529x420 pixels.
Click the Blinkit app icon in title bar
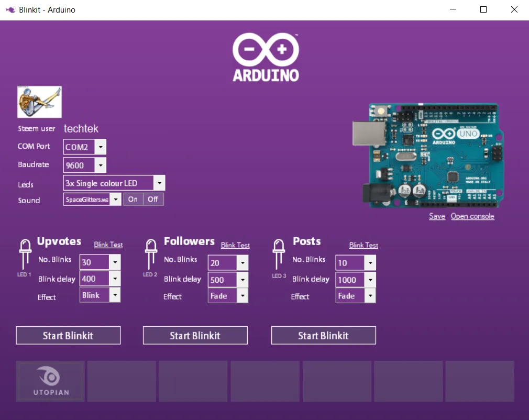[x=10, y=10]
